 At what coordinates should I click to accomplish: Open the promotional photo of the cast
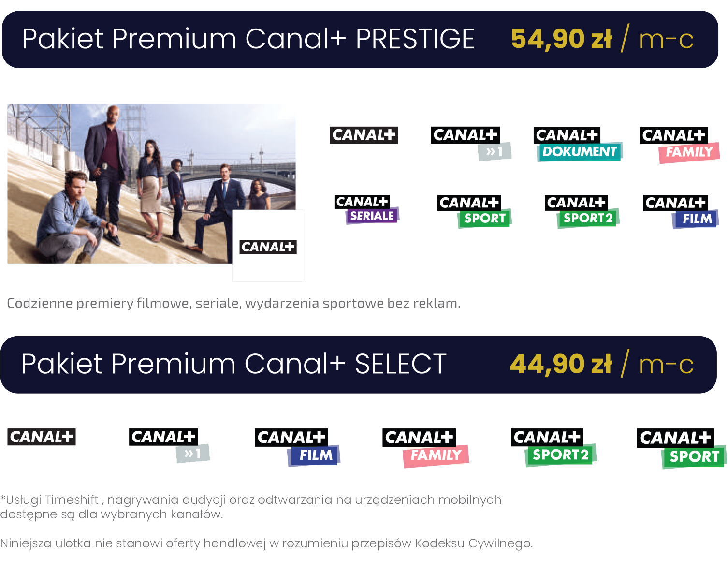click(151, 184)
